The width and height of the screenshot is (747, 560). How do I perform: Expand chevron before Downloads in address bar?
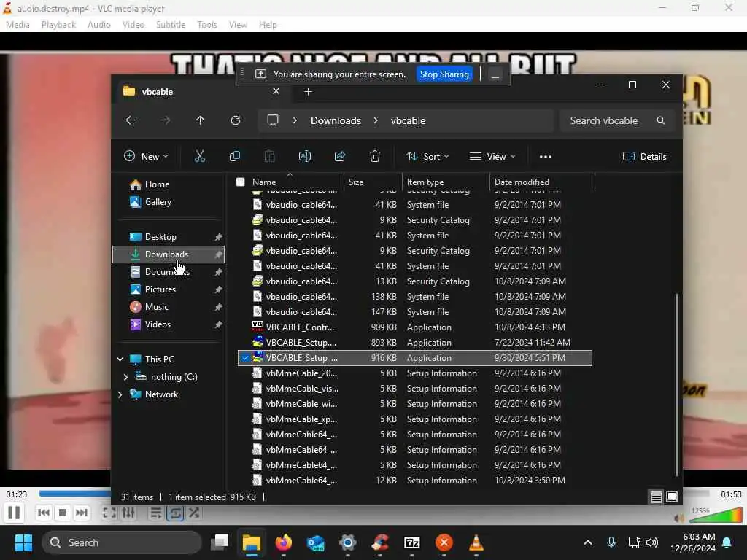pos(295,120)
